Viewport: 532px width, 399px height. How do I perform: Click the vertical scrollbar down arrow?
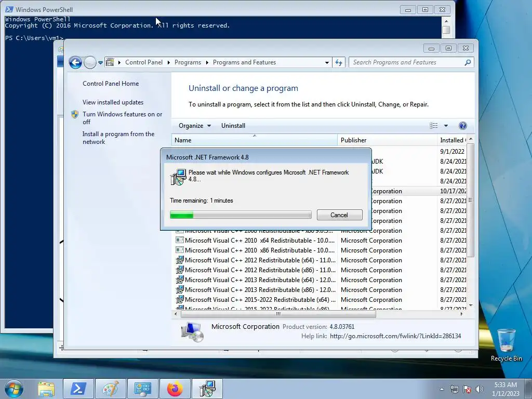pos(471,305)
